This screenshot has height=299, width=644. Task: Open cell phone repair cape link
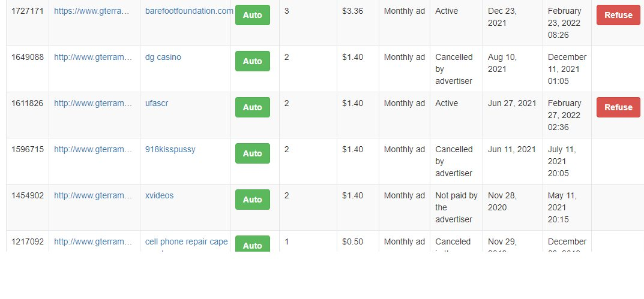click(x=187, y=242)
